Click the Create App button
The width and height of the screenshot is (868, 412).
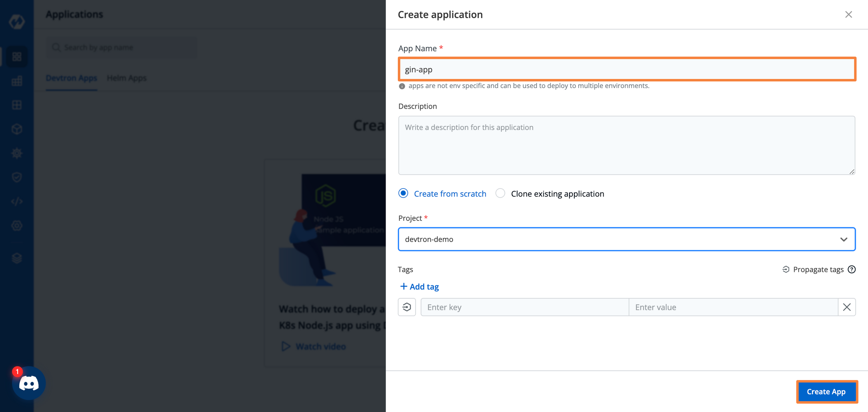click(x=827, y=391)
